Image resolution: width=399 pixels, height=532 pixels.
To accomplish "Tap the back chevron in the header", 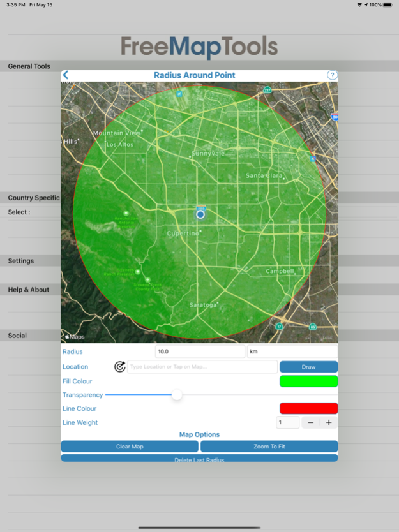I will click(x=66, y=75).
